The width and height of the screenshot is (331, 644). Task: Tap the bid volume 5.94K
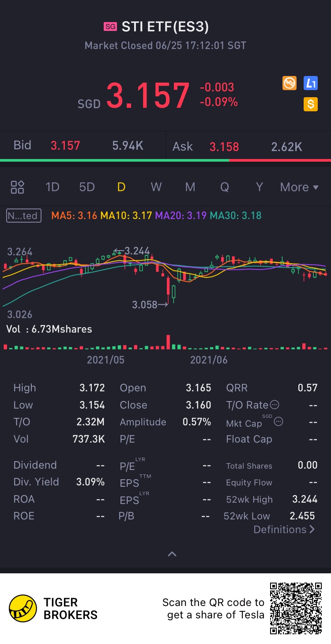pos(128,146)
